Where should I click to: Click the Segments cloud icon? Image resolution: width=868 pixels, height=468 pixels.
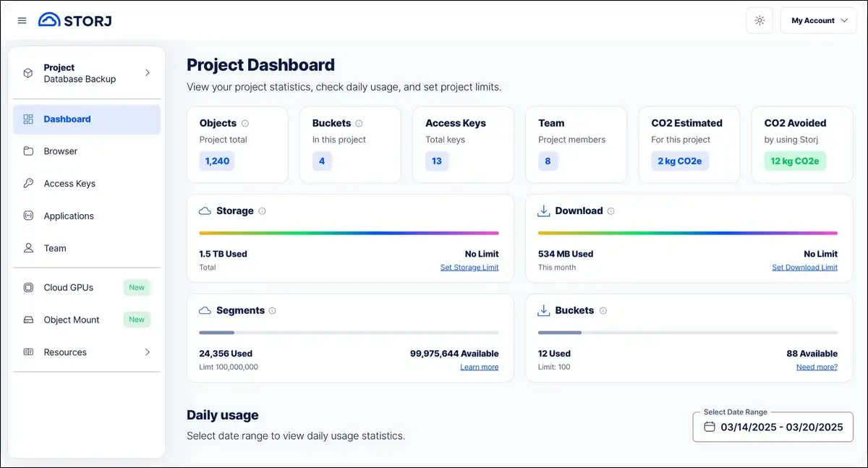tap(205, 310)
